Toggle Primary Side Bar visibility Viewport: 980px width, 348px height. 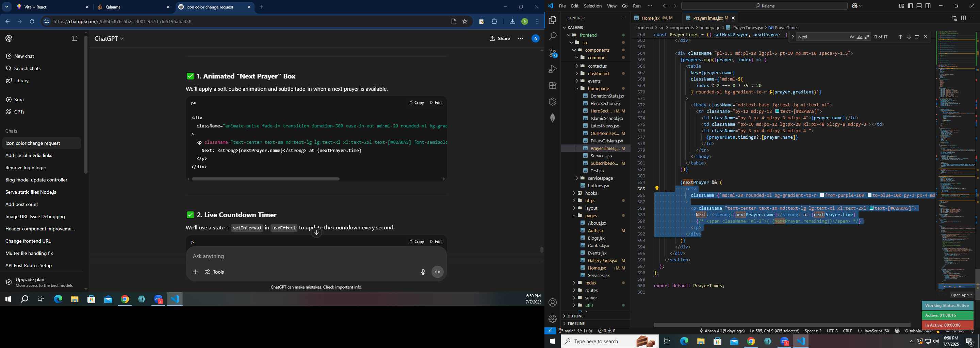[910, 6]
